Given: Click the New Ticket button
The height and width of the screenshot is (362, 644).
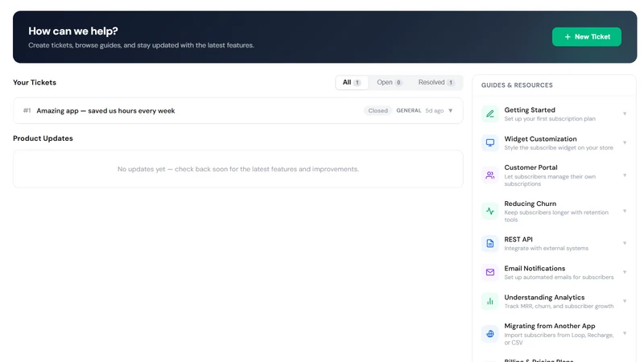Looking at the screenshot, I should [x=586, y=37].
